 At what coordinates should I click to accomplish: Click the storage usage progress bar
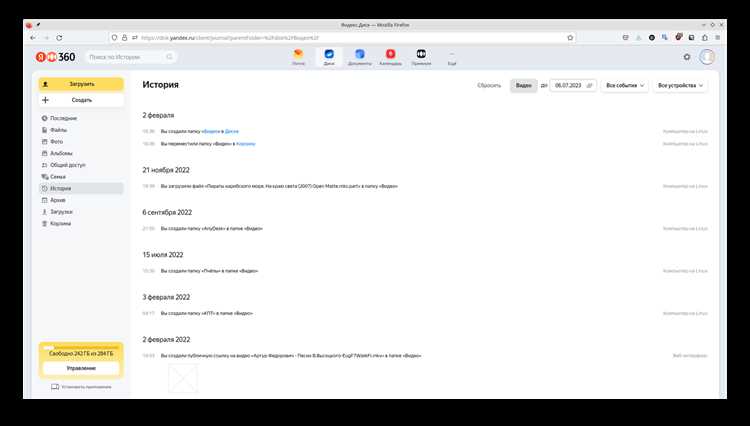pyautogui.click(x=81, y=348)
